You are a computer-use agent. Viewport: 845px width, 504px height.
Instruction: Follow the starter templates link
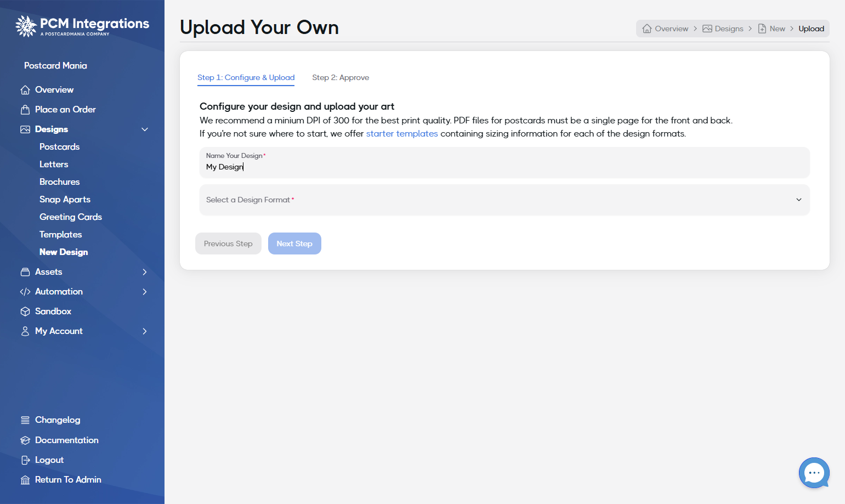[x=402, y=133]
